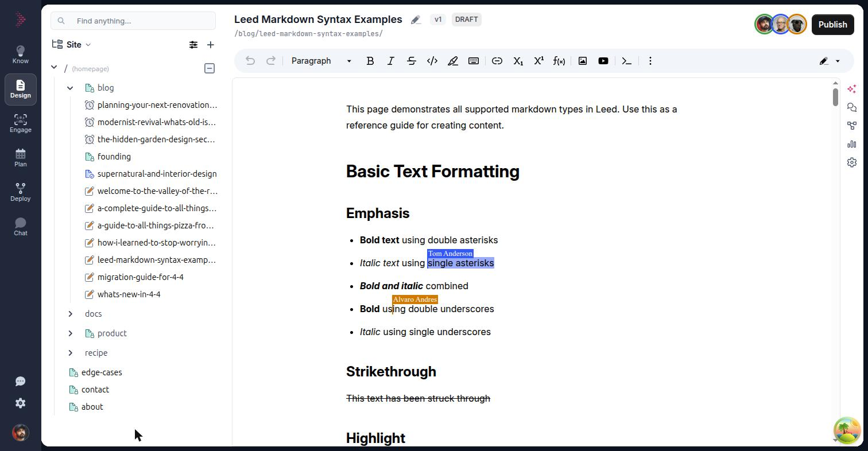This screenshot has width=868, height=451.
Task: Open editing mode dropdown arrow
Action: [838, 61]
